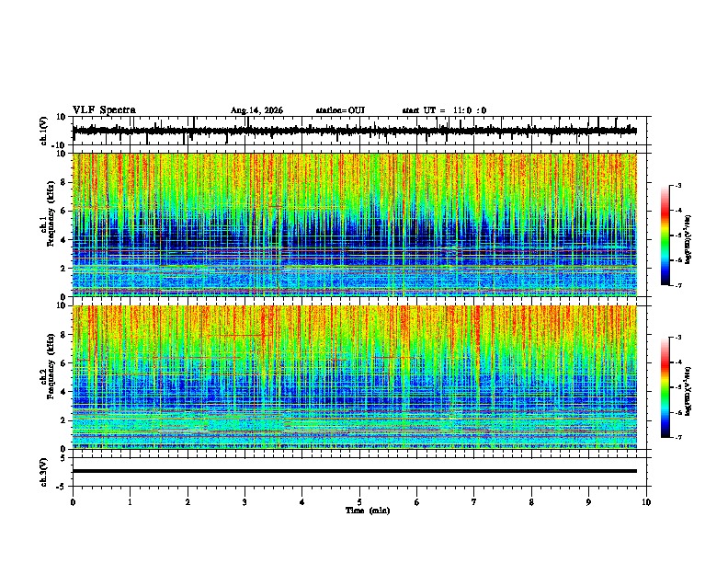This screenshot has height=563, width=728.
Task: Click the ch.2 color scale PSD unit label
Action: coord(688,391)
